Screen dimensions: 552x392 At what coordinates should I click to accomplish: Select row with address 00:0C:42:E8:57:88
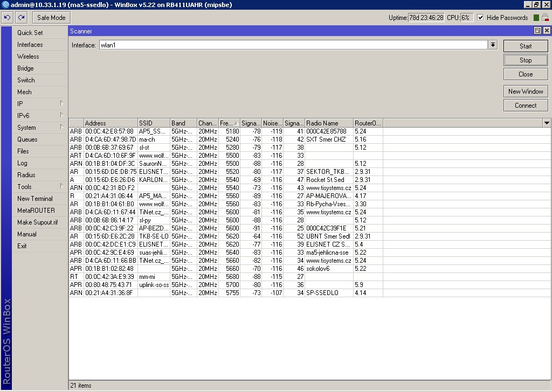click(310, 131)
